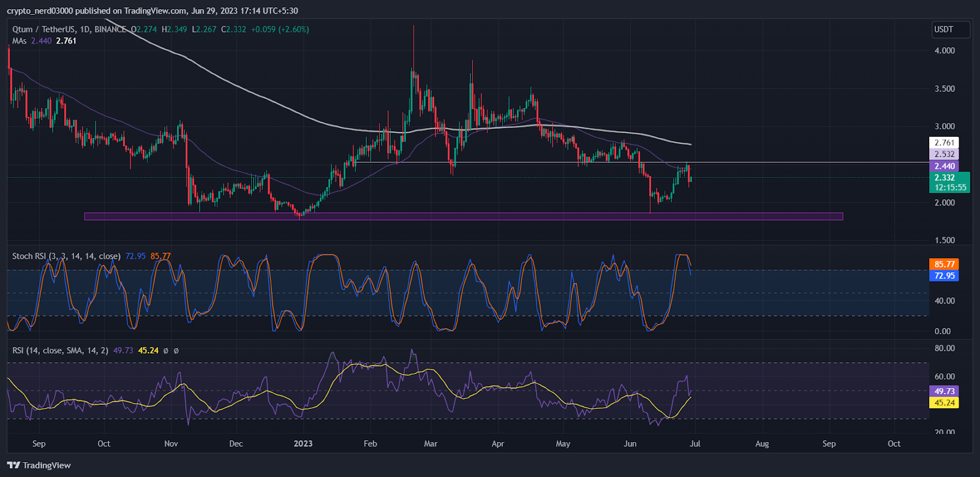Click the 49.73 value in RSI legend
The width and height of the screenshot is (980, 477).
[123, 351]
